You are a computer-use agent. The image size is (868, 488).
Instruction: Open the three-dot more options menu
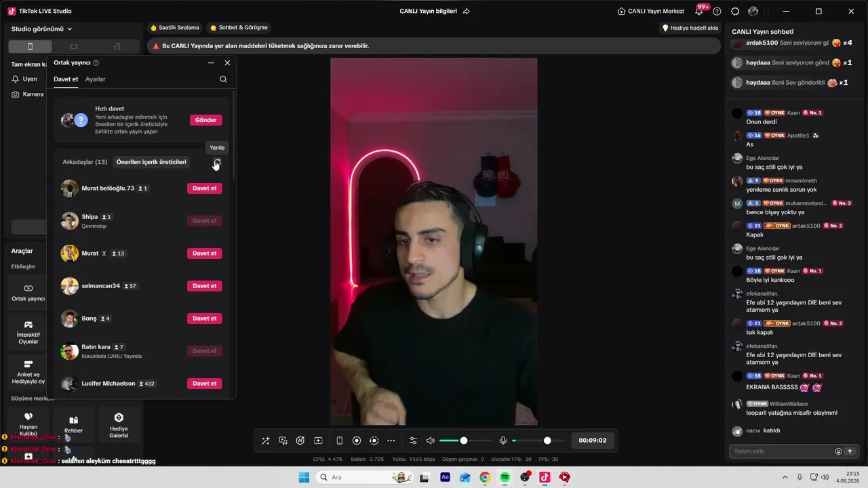tap(391, 441)
